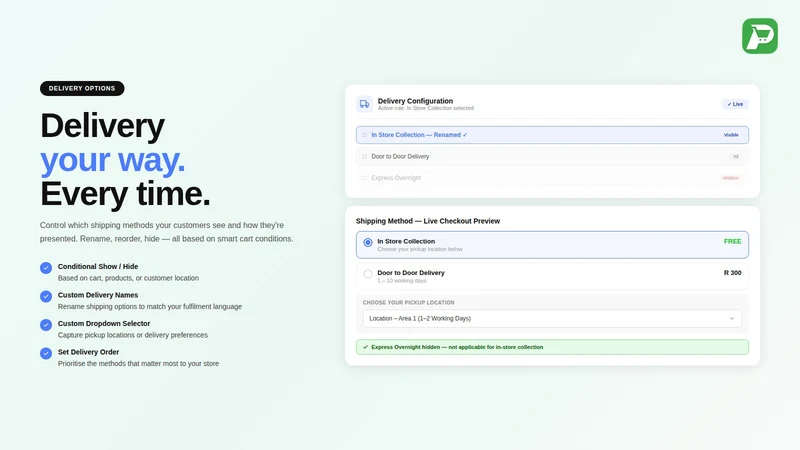Image resolution: width=800 pixels, height=450 pixels.
Task: Click the 'Control which shipping methods' paragraph
Action: (166, 232)
